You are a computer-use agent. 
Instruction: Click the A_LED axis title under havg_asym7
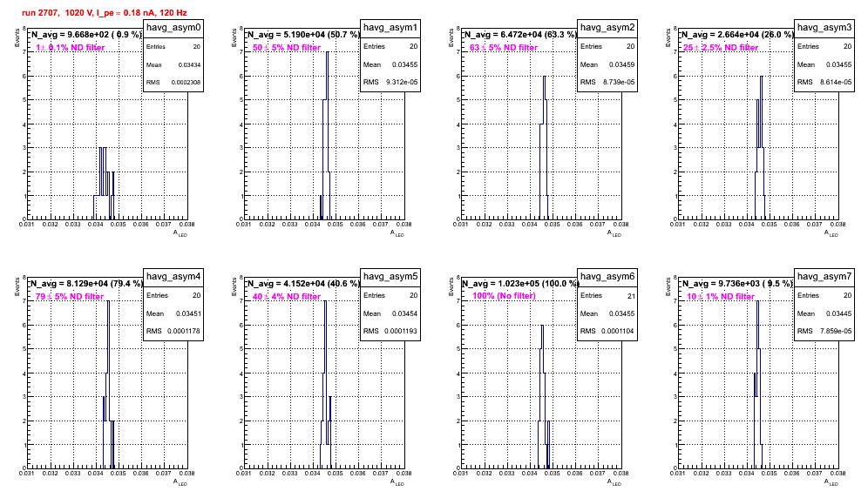[831, 482]
